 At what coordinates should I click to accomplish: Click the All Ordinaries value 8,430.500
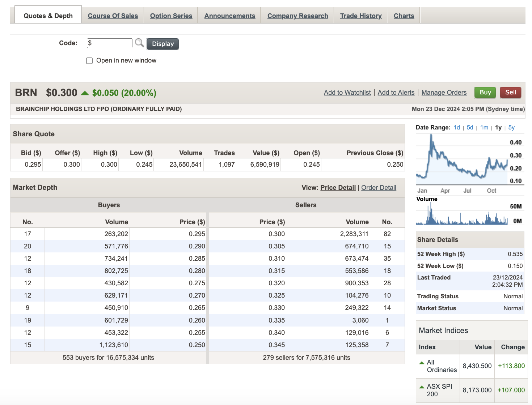point(477,366)
